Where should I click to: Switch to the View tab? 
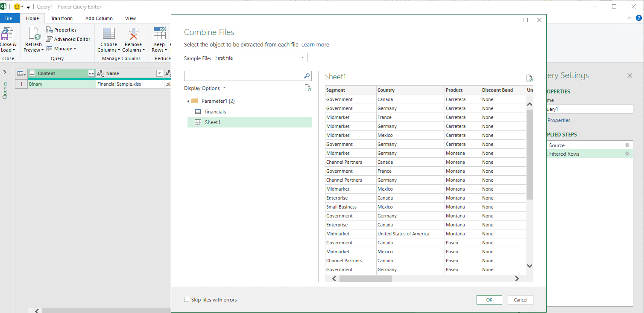(131, 18)
